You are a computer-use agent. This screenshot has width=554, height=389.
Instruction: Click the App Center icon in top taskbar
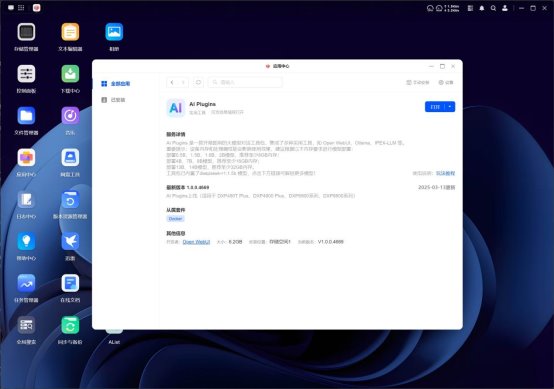pos(36,8)
